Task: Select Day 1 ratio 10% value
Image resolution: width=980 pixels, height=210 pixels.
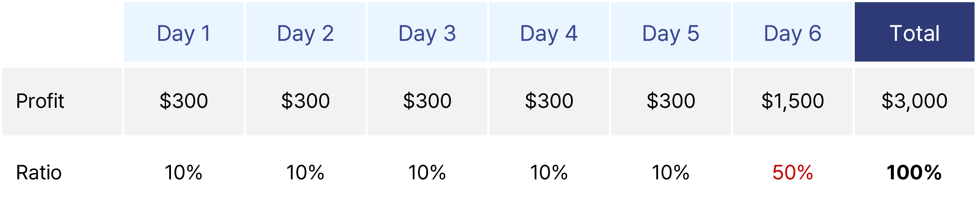Action: pyautogui.click(x=184, y=172)
